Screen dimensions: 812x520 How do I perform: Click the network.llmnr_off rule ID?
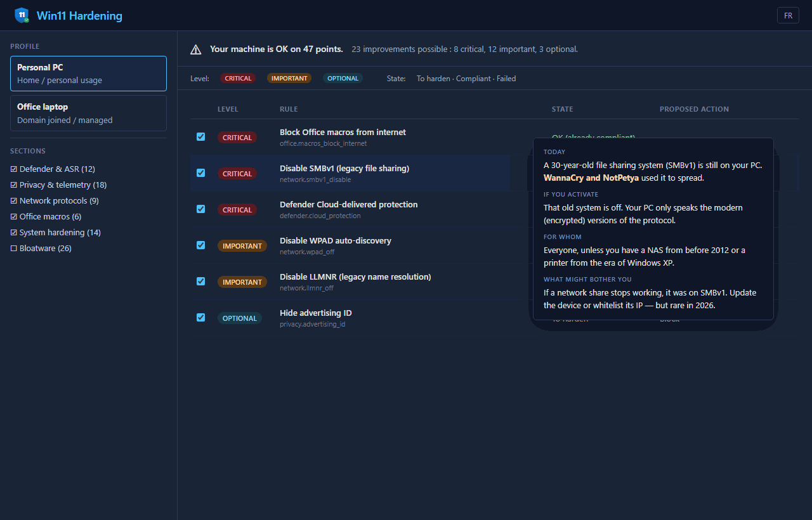(x=306, y=289)
